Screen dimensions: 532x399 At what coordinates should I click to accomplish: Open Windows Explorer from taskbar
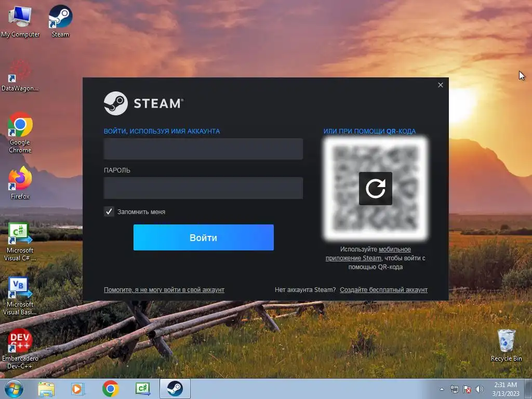pyautogui.click(x=46, y=389)
